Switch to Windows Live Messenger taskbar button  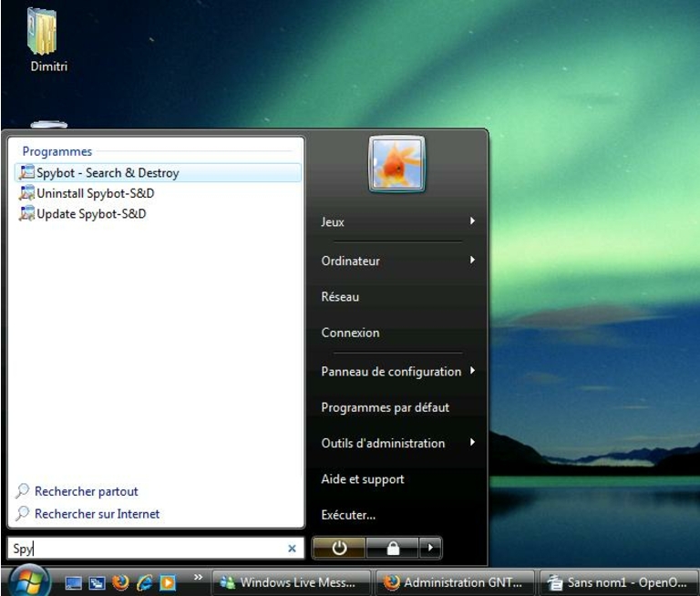click(291, 582)
